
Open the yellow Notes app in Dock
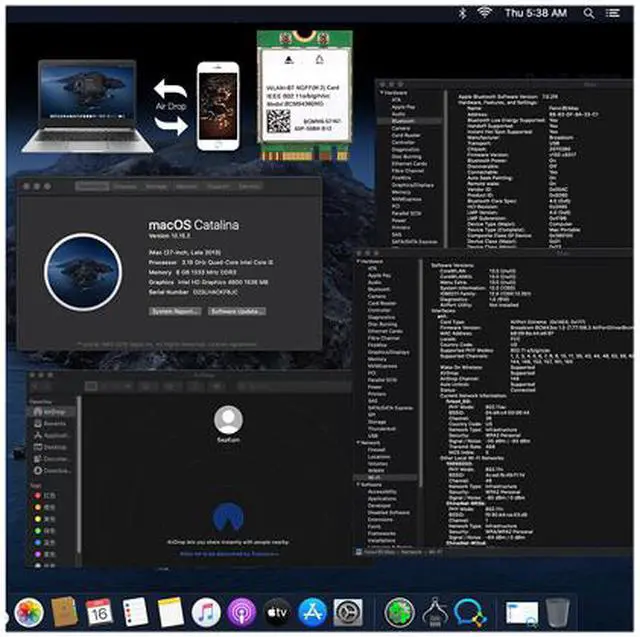point(170,612)
